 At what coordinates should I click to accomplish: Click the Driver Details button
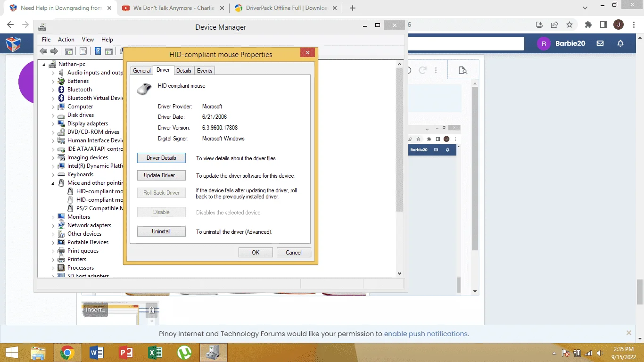click(x=161, y=158)
